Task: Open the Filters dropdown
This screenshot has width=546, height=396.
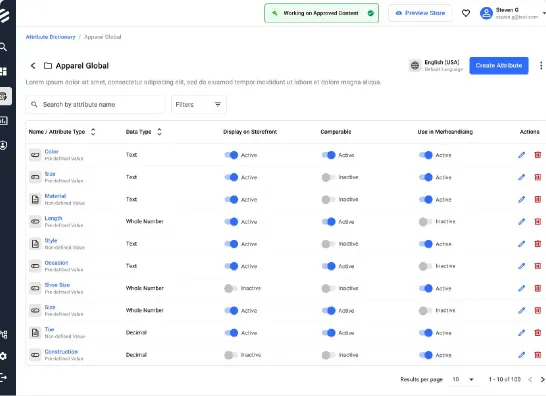Action: click(199, 104)
